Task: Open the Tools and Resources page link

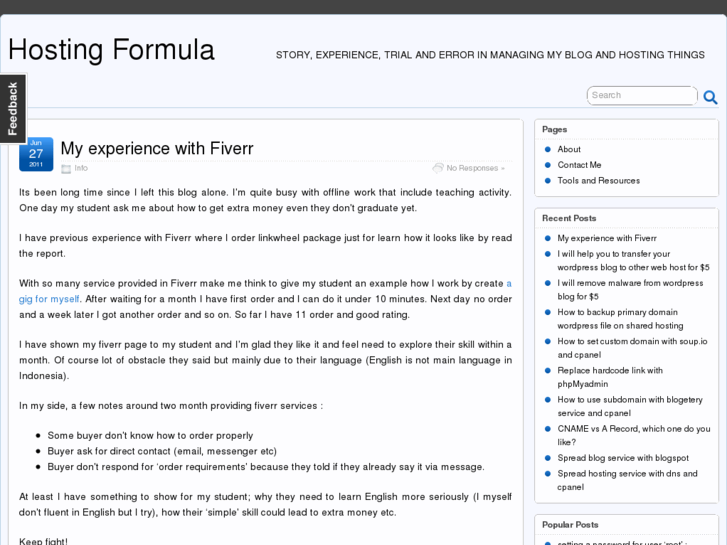Action: tap(599, 181)
